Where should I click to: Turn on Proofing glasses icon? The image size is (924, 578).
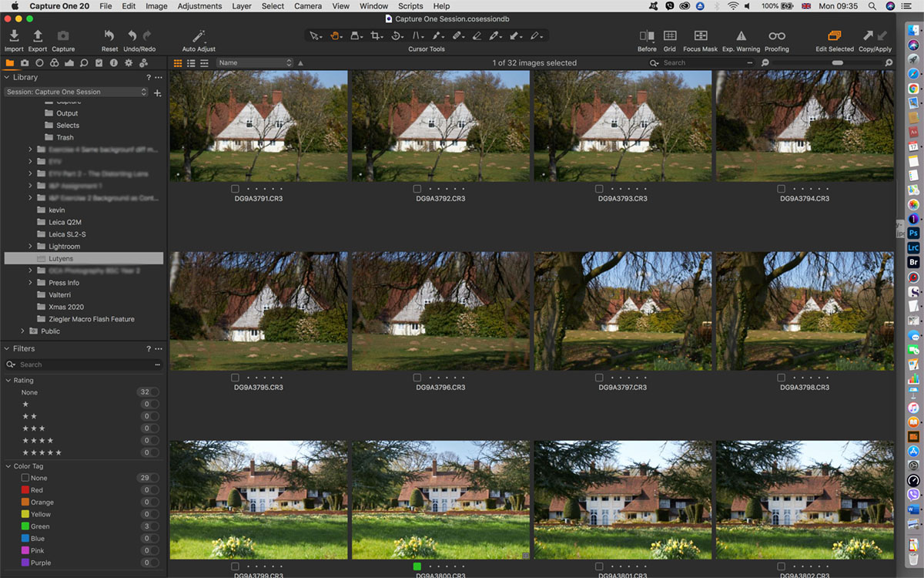[776, 36]
